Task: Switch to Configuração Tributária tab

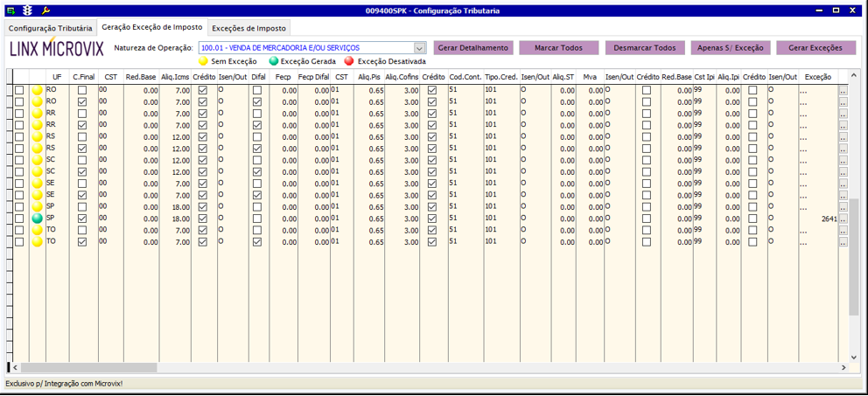Action: click(x=50, y=28)
